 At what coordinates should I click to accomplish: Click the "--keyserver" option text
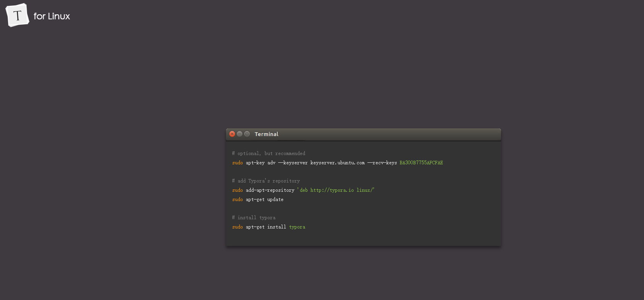pos(293,163)
